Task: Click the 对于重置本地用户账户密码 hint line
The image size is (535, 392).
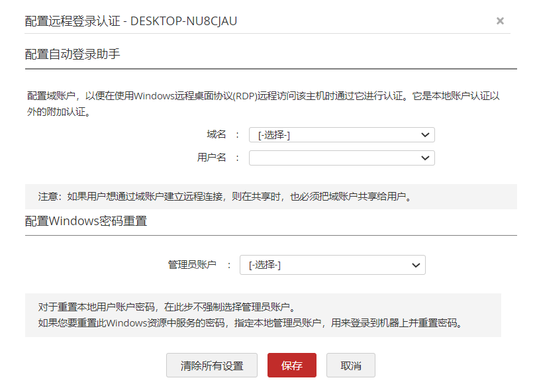Action: click(167, 307)
